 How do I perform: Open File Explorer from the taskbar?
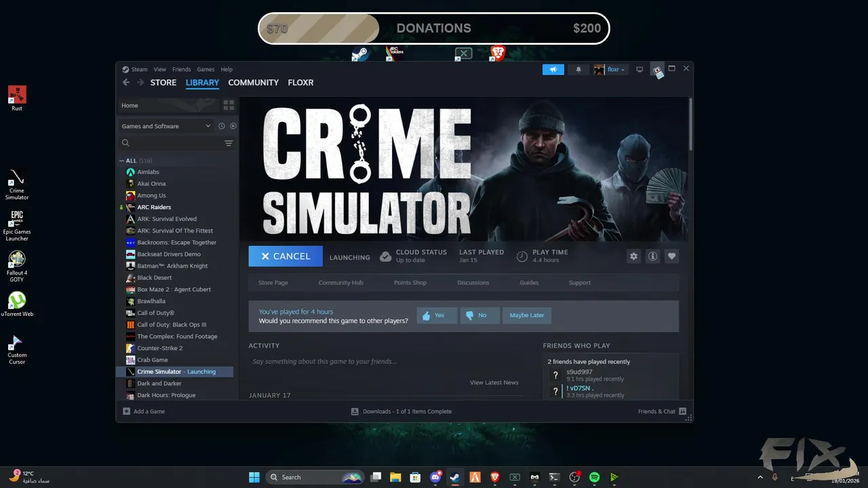[x=395, y=477]
